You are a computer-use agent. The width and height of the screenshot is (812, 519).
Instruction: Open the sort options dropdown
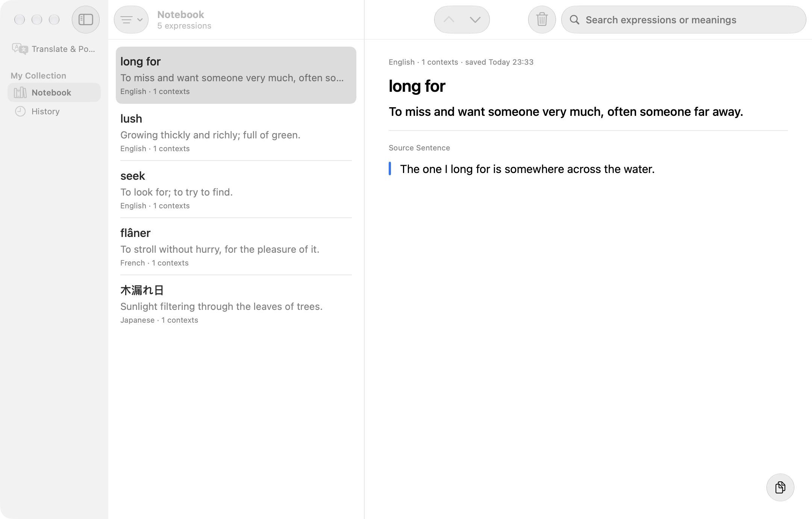click(131, 20)
